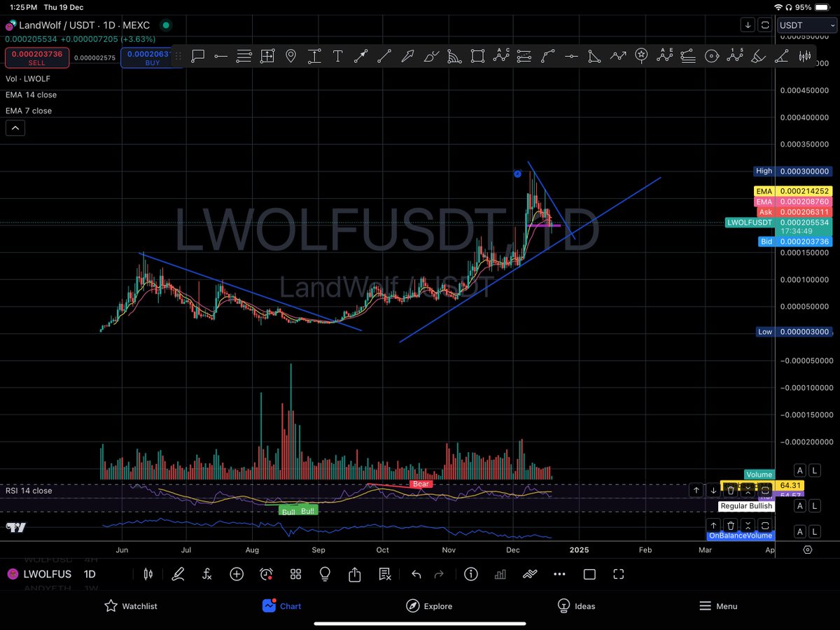Click the sync icon beside USDT dropdown
The height and width of the screenshot is (630, 840).
coord(765,25)
